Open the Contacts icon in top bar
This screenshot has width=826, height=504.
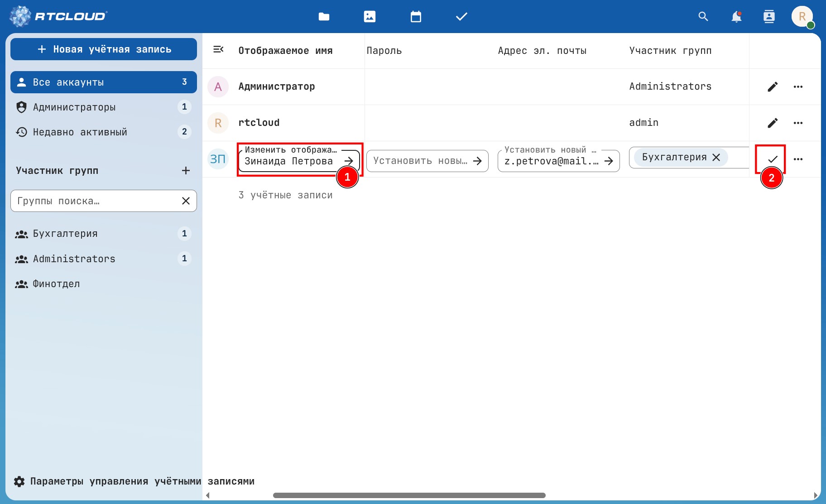(x=769, y=17)
